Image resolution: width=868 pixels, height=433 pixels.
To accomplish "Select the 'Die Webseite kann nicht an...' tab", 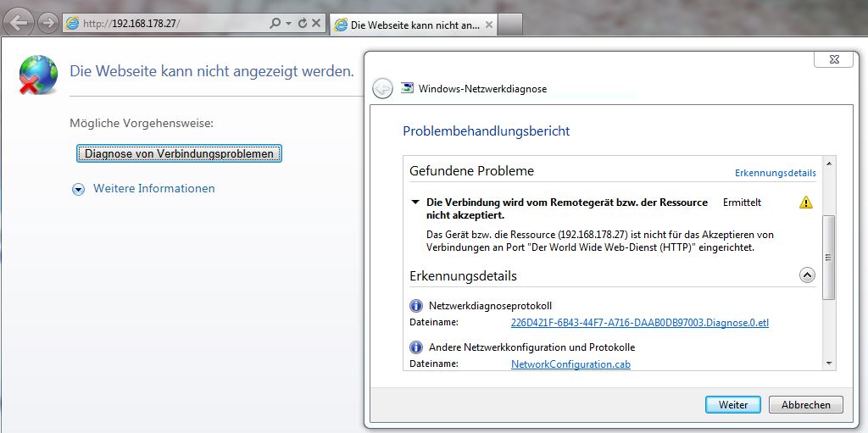I will pos(413,25).
